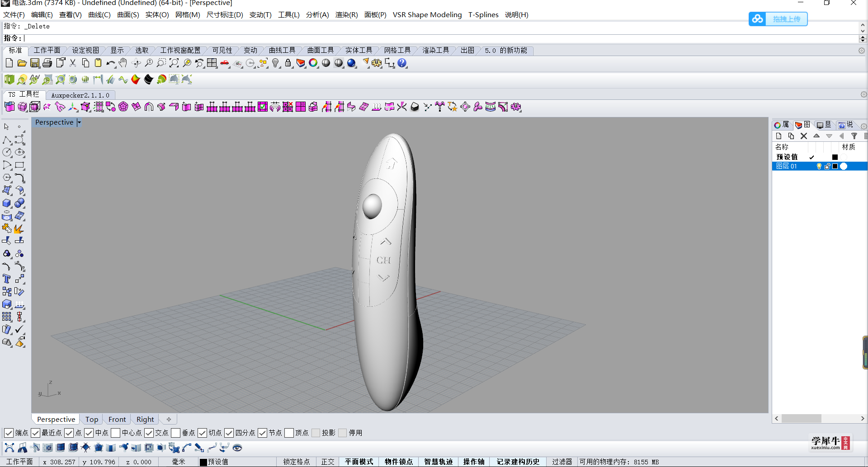Click the white material circle of 图层 01

pos(844,166)
